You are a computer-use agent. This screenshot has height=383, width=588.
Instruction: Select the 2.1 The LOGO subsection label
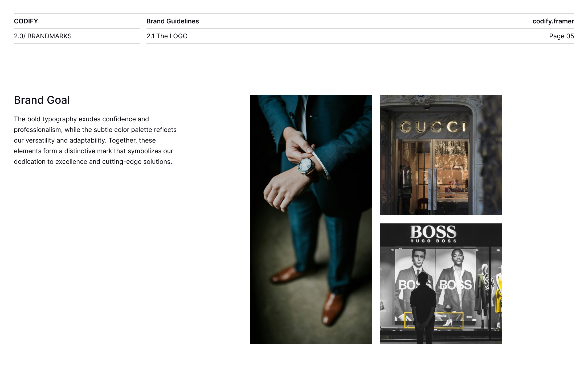coord(167,36)
